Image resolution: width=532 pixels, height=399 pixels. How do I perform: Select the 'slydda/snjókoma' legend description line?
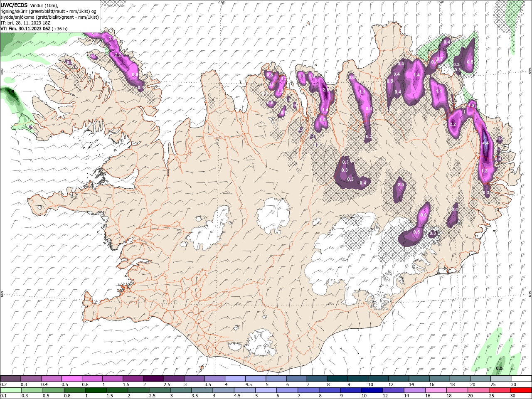[49, 17]
